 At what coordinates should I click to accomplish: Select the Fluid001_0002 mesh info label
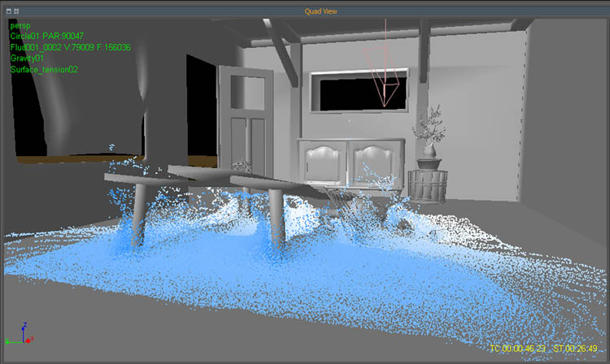[70, 48]
